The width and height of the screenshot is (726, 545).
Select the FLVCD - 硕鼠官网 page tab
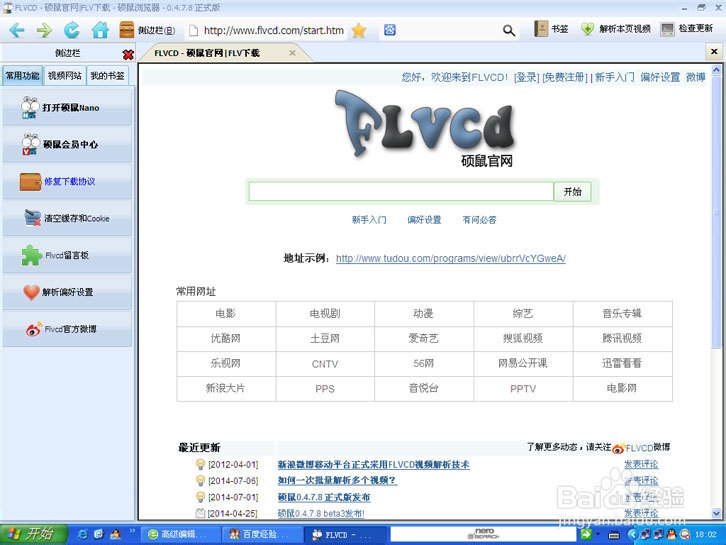207,53
